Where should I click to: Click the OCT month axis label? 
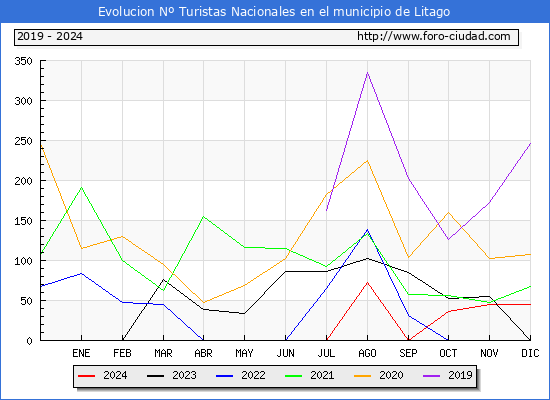(448, 353)
